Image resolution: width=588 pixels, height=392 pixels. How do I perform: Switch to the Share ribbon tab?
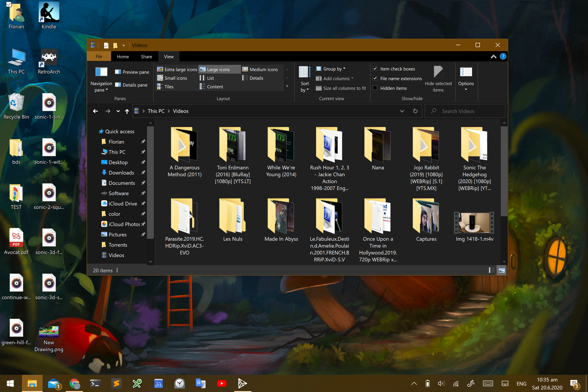coord(146,57)
